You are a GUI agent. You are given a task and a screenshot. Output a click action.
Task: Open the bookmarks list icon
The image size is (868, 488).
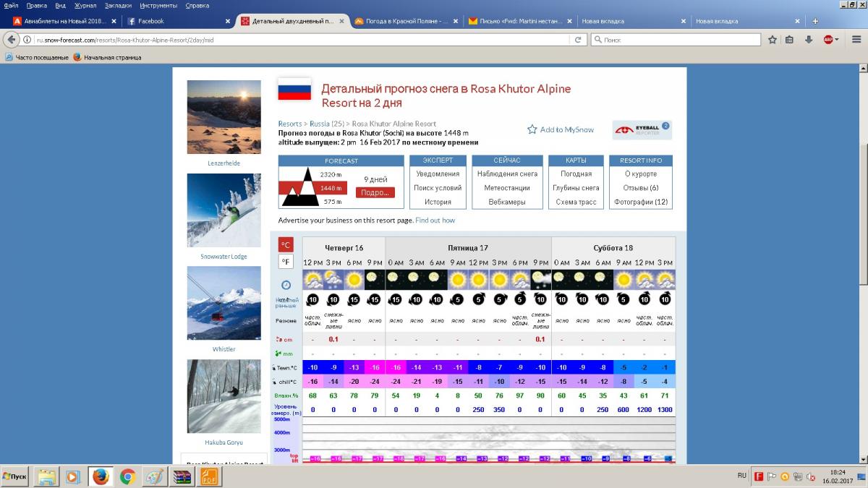(x=790, y=40)
